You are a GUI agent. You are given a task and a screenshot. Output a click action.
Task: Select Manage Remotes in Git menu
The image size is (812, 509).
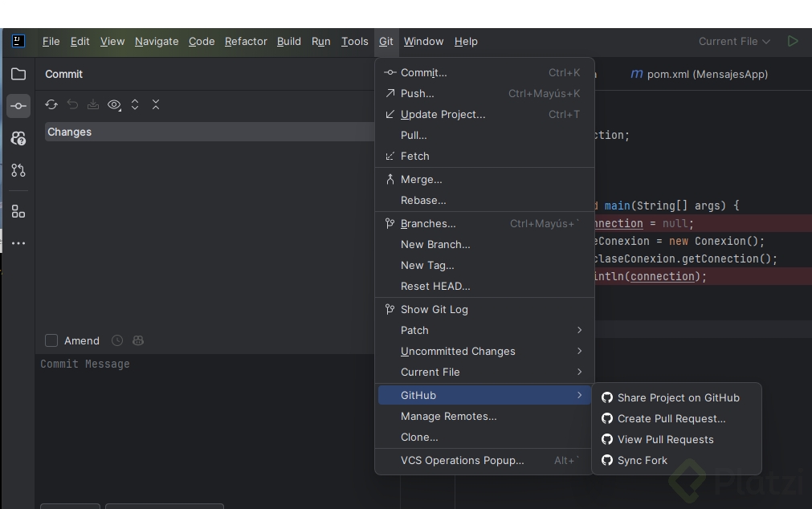click(448, 416)
